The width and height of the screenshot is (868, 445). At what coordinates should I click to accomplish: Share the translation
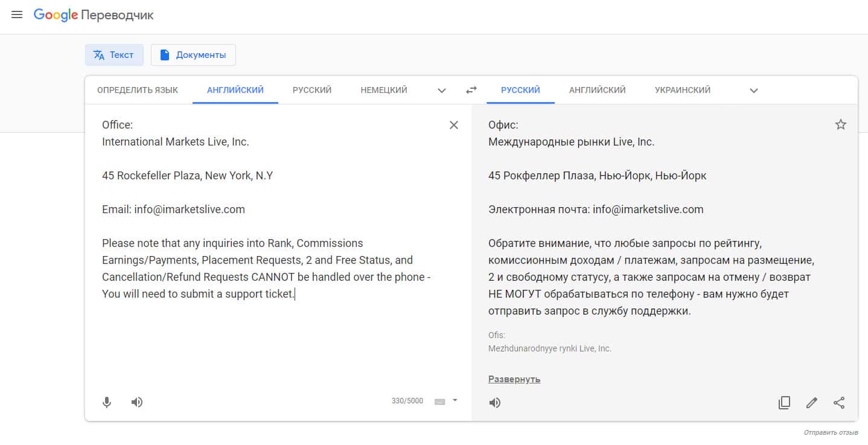coord(839,403)
